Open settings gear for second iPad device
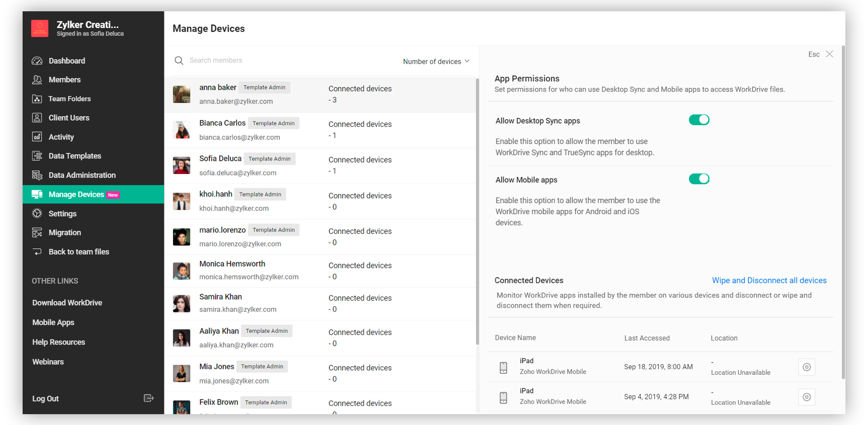 (x=807, y=397)
